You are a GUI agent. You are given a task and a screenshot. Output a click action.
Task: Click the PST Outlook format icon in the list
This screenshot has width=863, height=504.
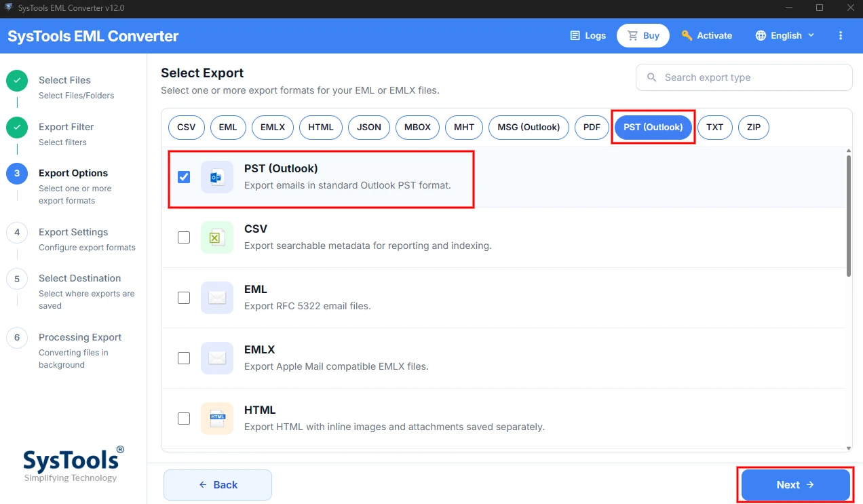pos(217,177)
